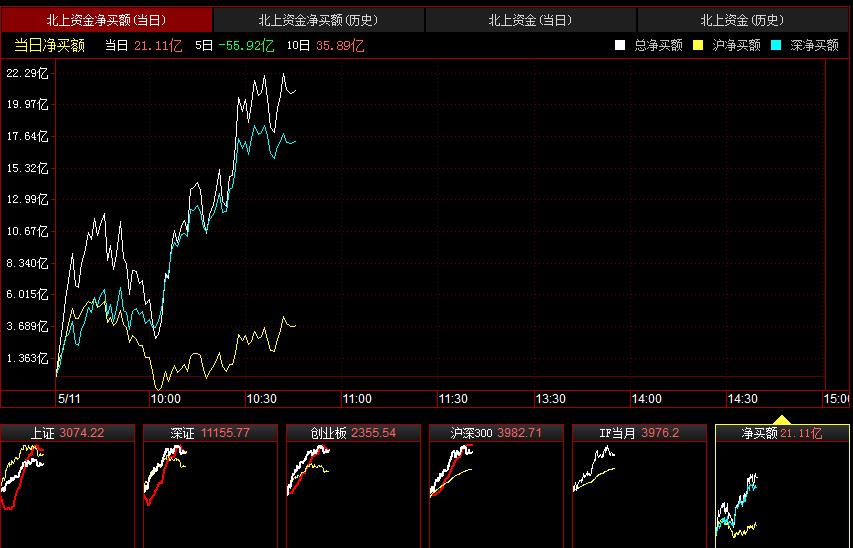Toggle the cyan 深净买额 legend swatch
853x548 pixels.
coord(776,45)
